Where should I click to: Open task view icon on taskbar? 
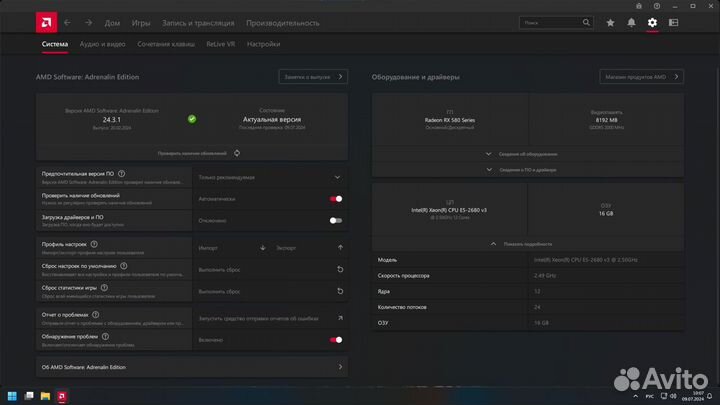click(29, 396)
